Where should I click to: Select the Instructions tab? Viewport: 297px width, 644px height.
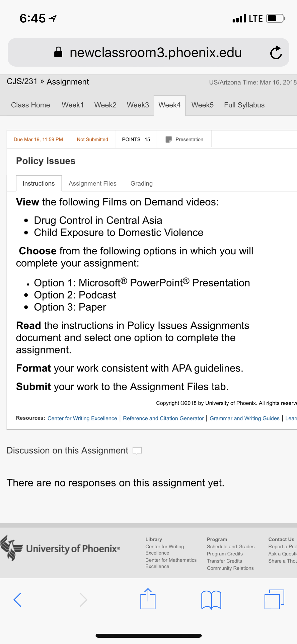(x=39, y=183)
